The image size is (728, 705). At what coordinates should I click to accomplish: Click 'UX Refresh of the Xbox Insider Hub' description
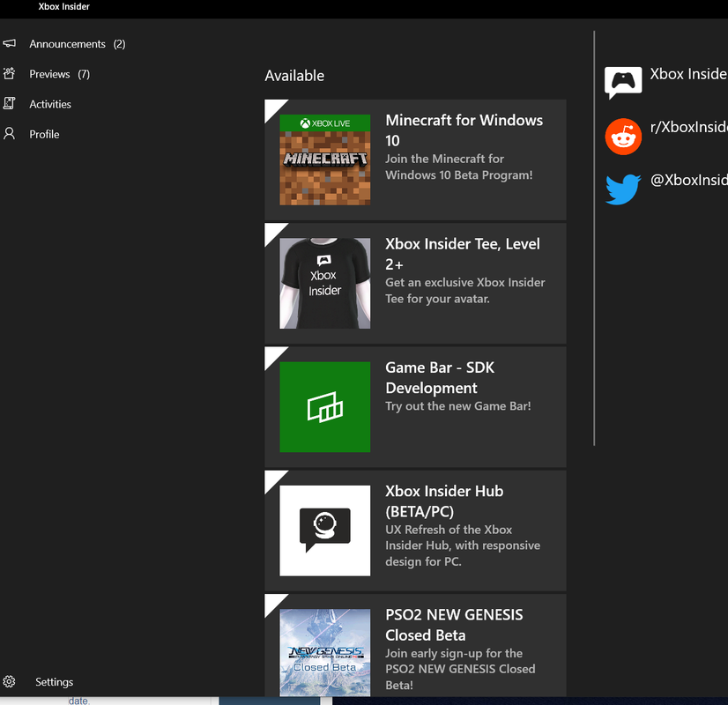pyautogui.click(x=463, y=545)
